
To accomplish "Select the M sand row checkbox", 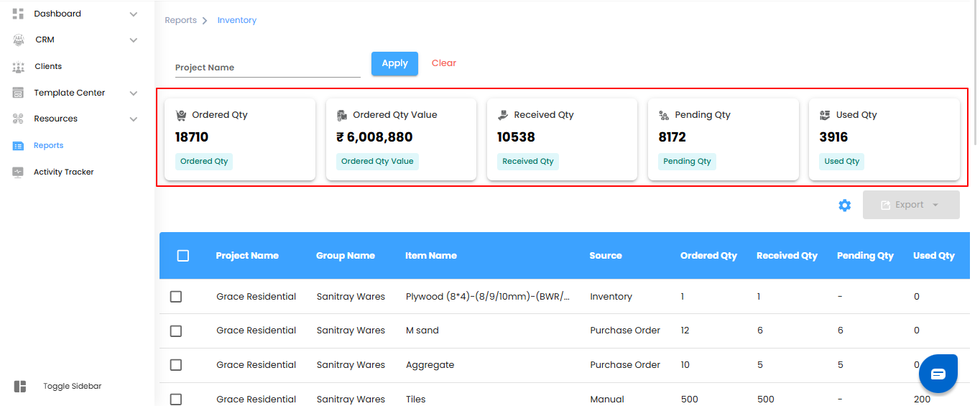I will tap(176, 331).
